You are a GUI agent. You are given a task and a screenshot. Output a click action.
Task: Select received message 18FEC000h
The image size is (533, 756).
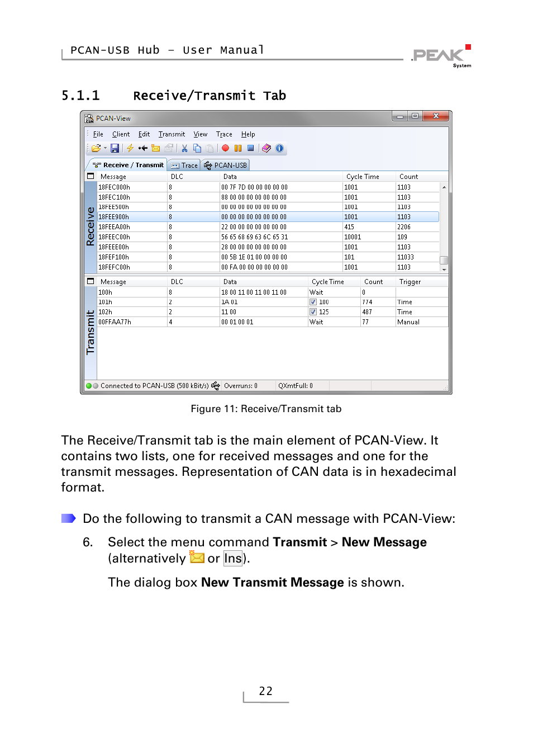[x=269, y=187]
